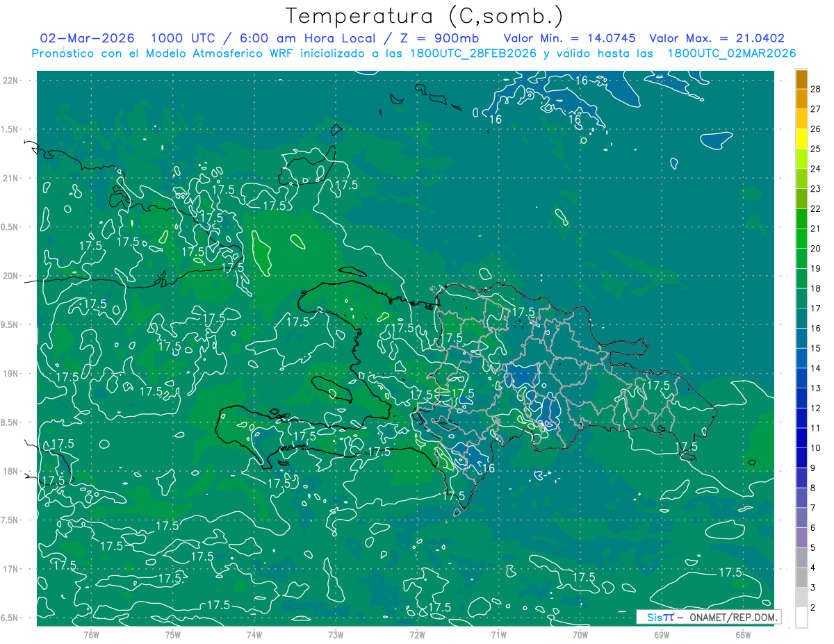The height and width of the screenshot is (644, 834).
Task: Click the title Temperatura (C,somb.)
Action: tap(425, 16)
